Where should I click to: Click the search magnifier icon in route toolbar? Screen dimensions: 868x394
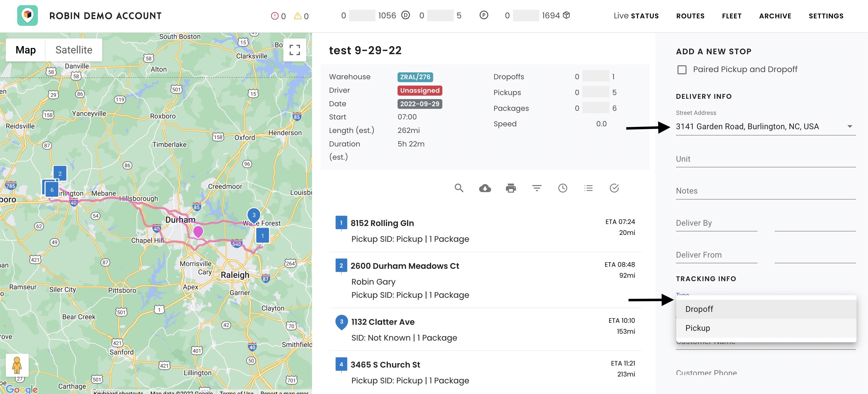(459, 188)
